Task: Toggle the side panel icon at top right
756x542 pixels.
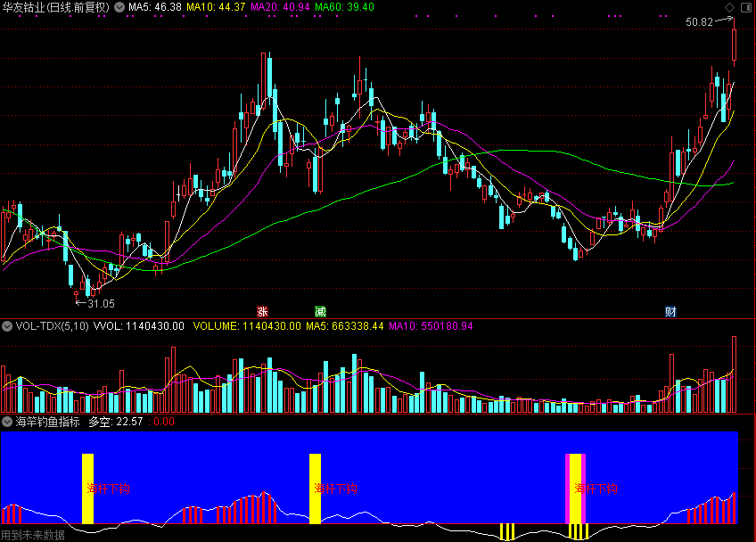Action: tap(746, 7)
